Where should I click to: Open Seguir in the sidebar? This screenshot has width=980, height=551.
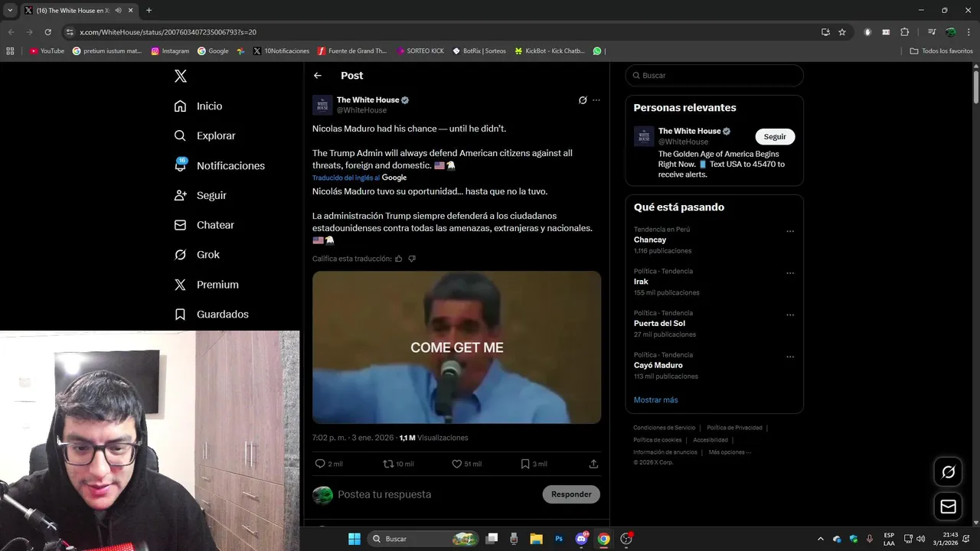click(200, 195)
